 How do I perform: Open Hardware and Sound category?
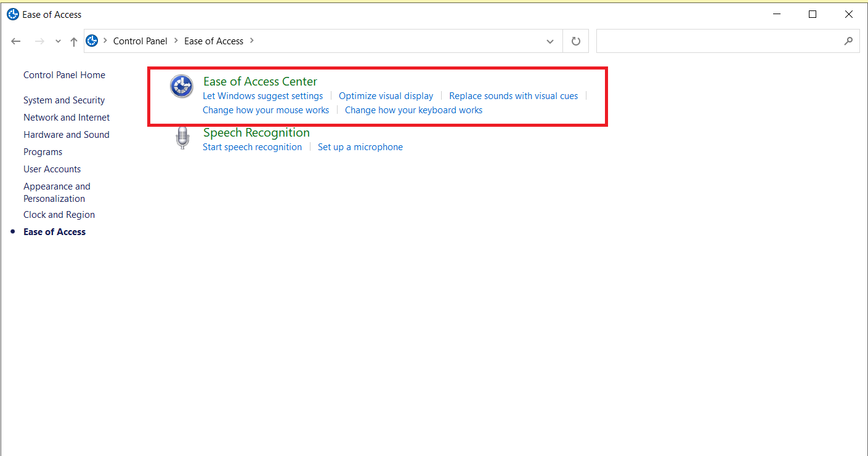pos(67,135)
